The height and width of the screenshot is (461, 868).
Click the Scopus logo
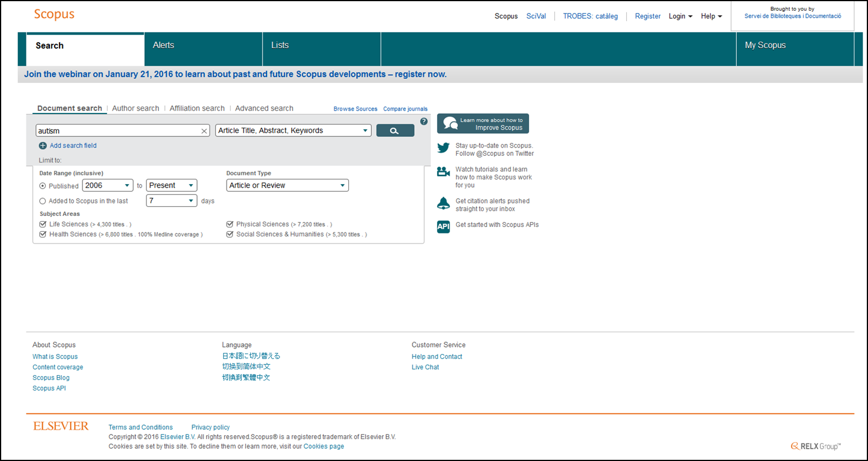[54, 14]
